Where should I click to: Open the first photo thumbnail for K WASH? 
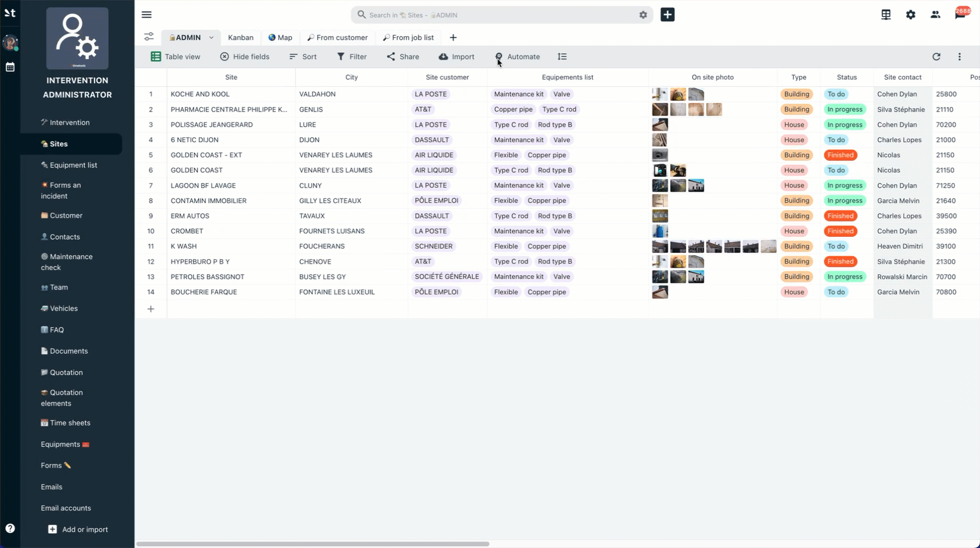(x=660, y=247)
